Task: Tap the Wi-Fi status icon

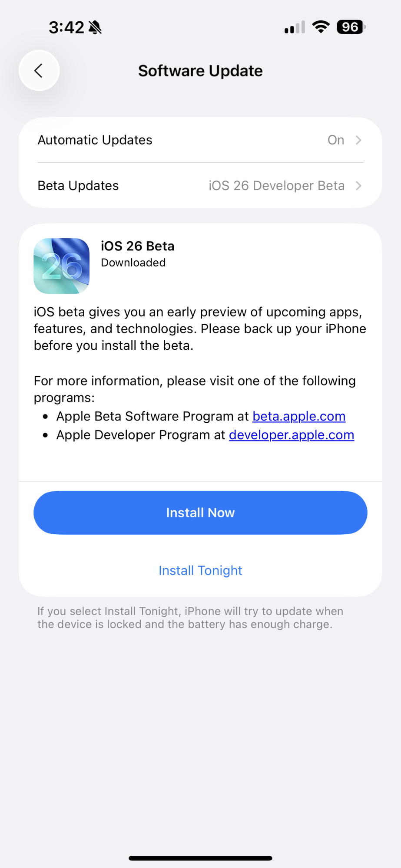Action: pos(321,27)
